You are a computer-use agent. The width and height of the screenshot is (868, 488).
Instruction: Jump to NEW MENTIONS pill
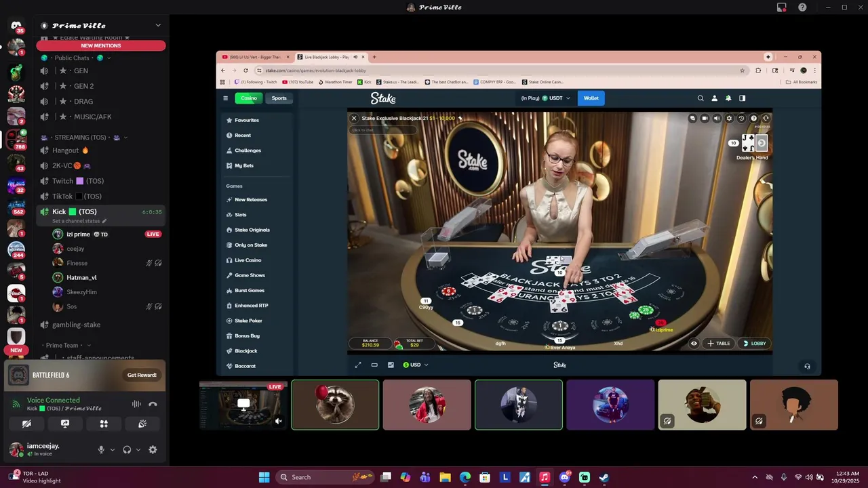pos(101,45)
